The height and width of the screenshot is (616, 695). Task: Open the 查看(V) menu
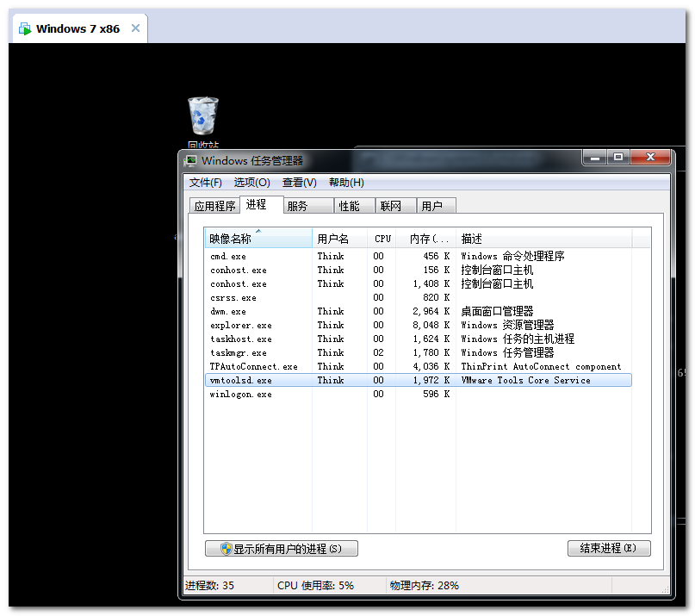(299, 183)
